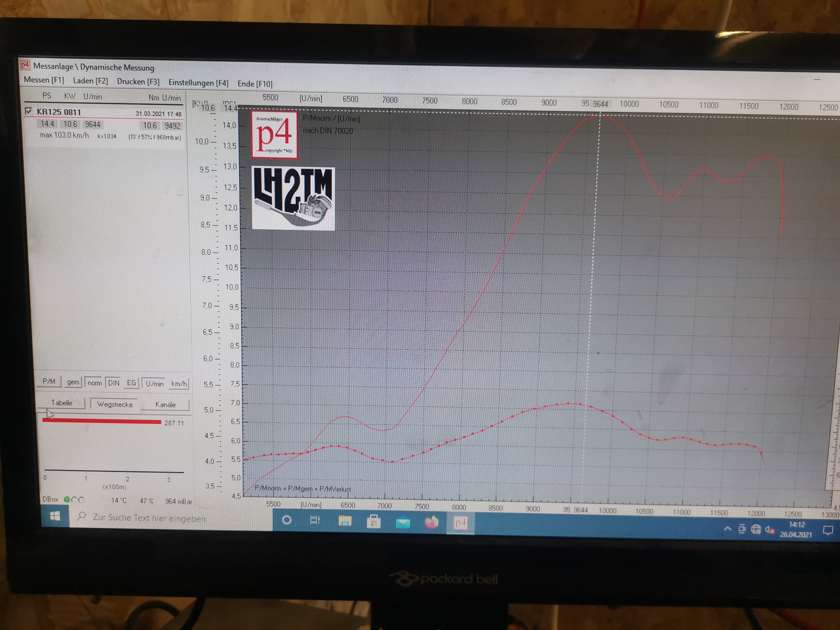The image size is (840, 630).
Task: Open the notification center icon
Action: [828, 530]
